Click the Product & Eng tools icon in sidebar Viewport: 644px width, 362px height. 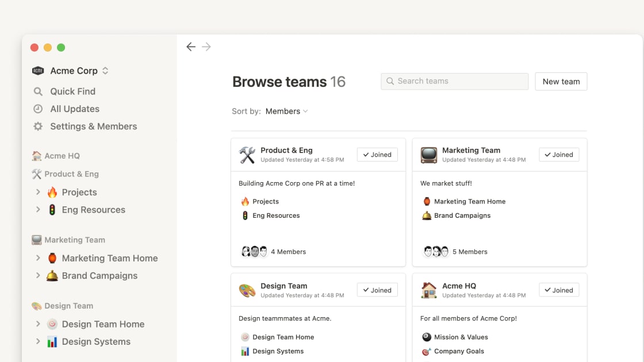tap(37, 174)
